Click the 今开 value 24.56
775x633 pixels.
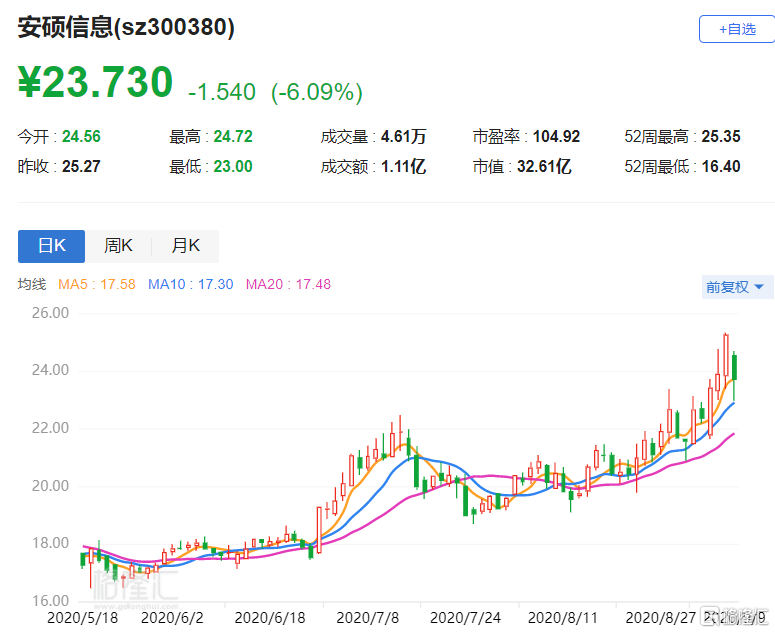click(81, 136)
